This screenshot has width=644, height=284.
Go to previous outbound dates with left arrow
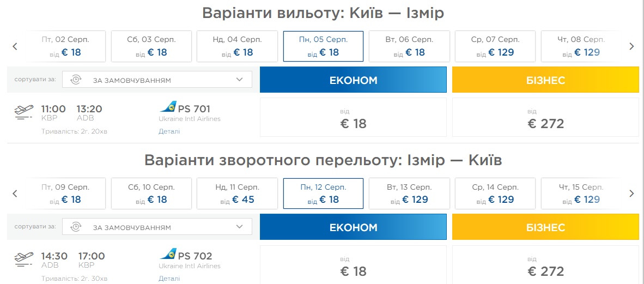(x=15, y=46)
